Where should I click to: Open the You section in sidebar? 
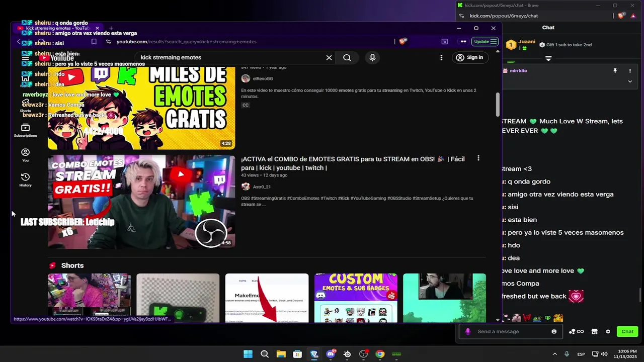coord(25,155)
